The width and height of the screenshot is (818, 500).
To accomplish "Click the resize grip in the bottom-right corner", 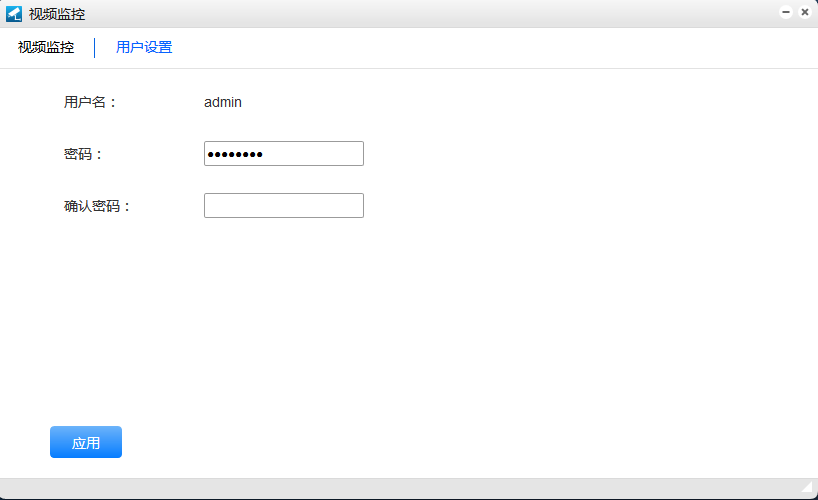I will coord(807,489).
